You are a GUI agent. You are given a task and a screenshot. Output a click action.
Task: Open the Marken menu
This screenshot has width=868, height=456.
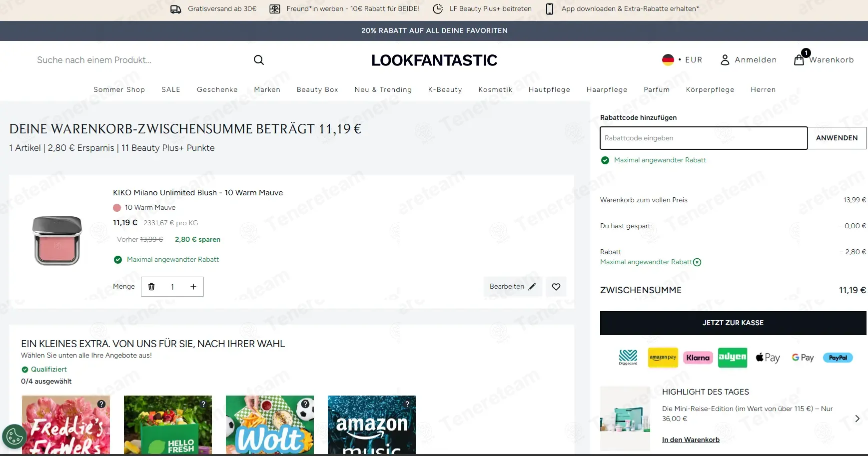coord(267,89)
